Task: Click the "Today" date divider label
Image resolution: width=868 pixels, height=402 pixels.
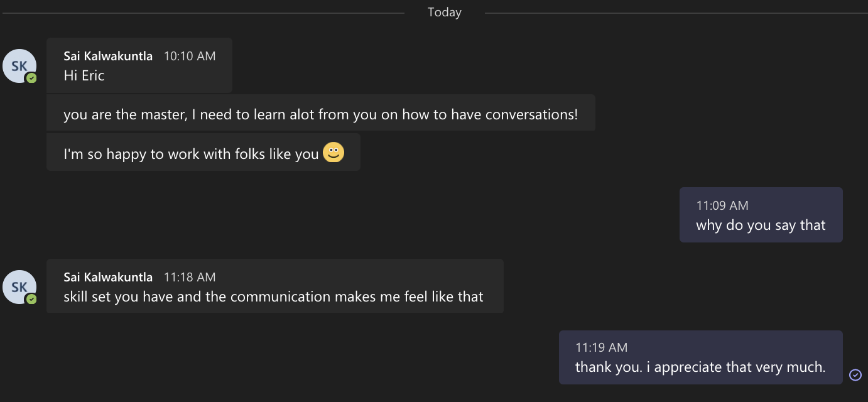Action: coord(444,13)
